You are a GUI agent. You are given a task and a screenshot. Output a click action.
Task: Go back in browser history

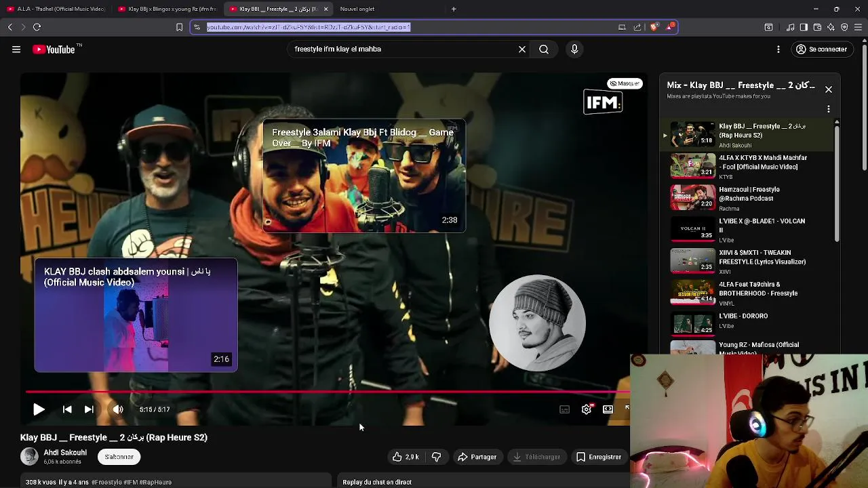(x=9, y=27)
